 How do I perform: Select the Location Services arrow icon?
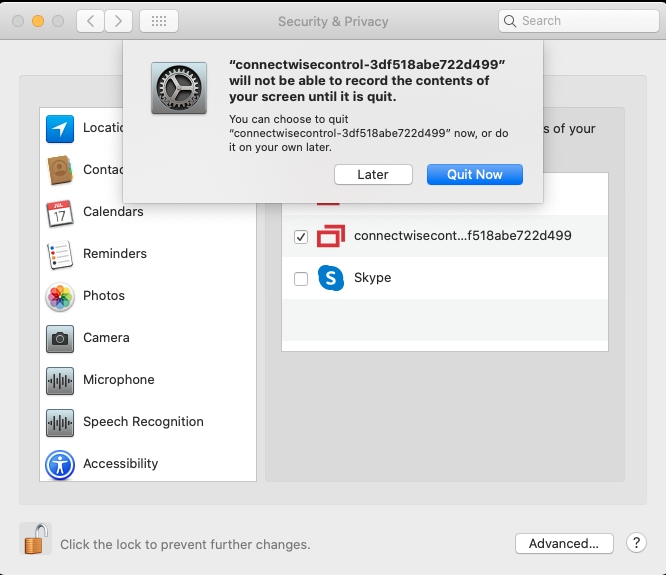[60, 129]
